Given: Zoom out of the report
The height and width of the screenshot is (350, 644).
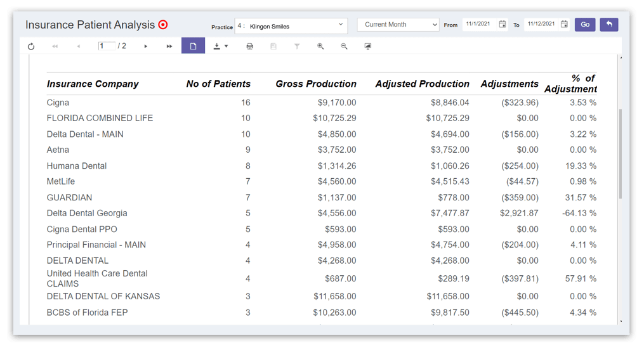Looking at the screenshot, I should pyautogui.click(x=344, y=46).
